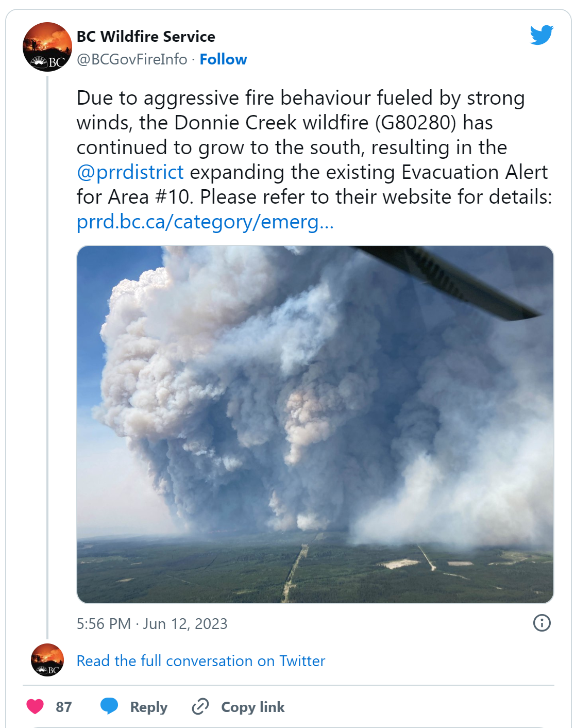Click the Twitter bird logo
The image size is (575, 728).
point(542,35)
